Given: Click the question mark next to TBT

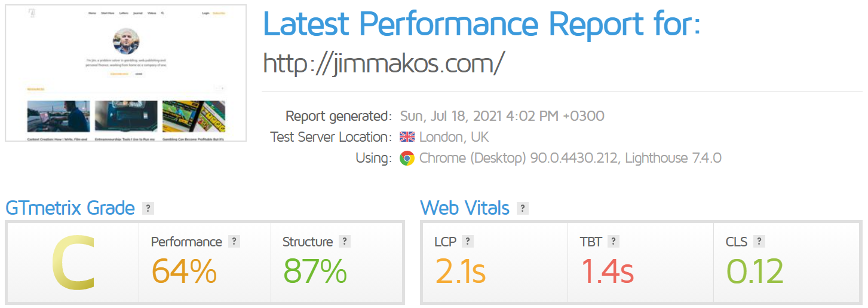Looking at the screenshot, I should [614, 242].
